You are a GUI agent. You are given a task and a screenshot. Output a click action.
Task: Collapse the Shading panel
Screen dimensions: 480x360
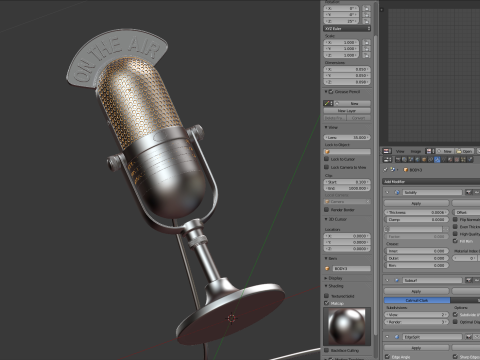(326, 286)
